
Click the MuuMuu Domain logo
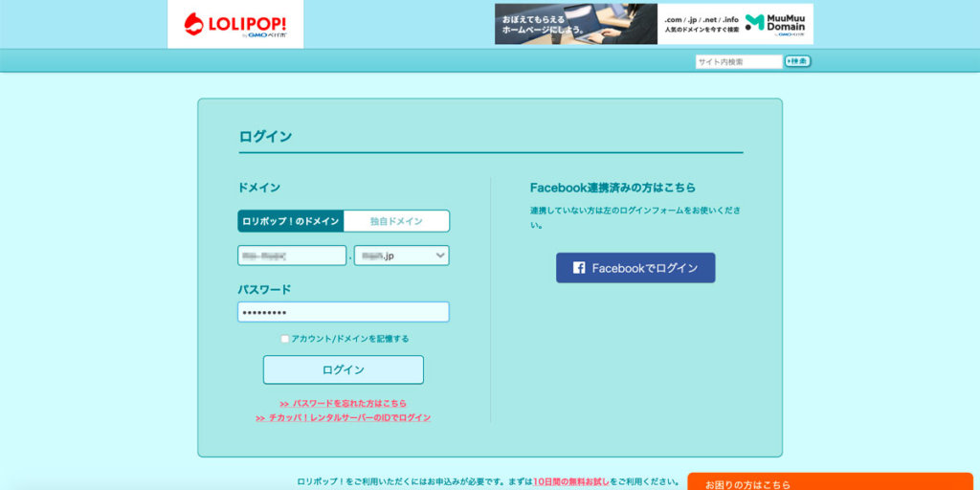pos(775,23)
